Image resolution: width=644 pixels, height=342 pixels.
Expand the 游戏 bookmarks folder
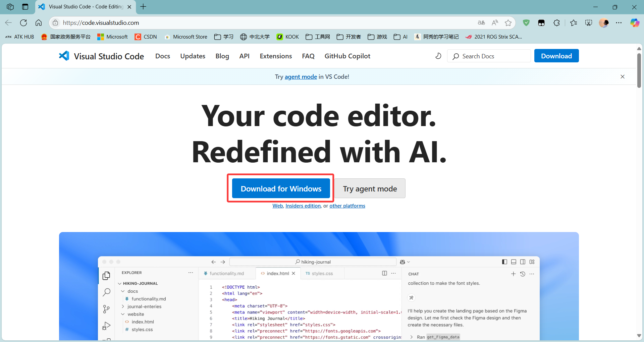[377, 37]
